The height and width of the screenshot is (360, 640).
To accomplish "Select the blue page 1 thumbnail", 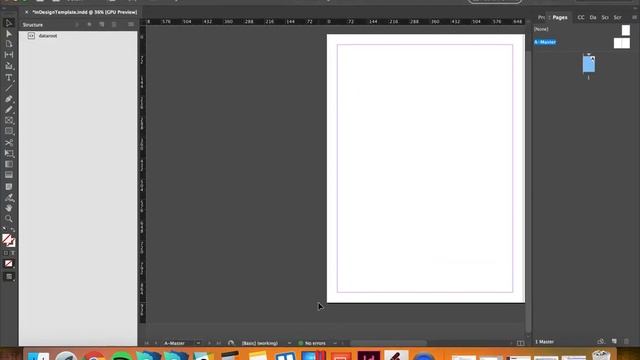I will pyautogui.click(x=589, y=64).
